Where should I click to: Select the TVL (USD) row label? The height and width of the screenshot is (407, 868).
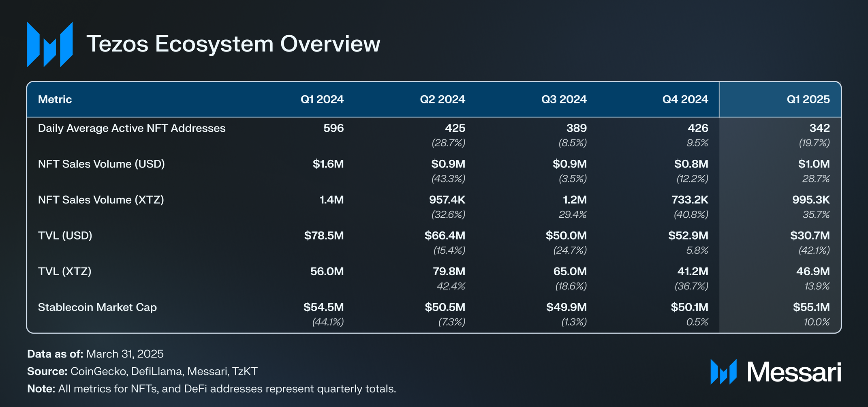click(65, 236)
